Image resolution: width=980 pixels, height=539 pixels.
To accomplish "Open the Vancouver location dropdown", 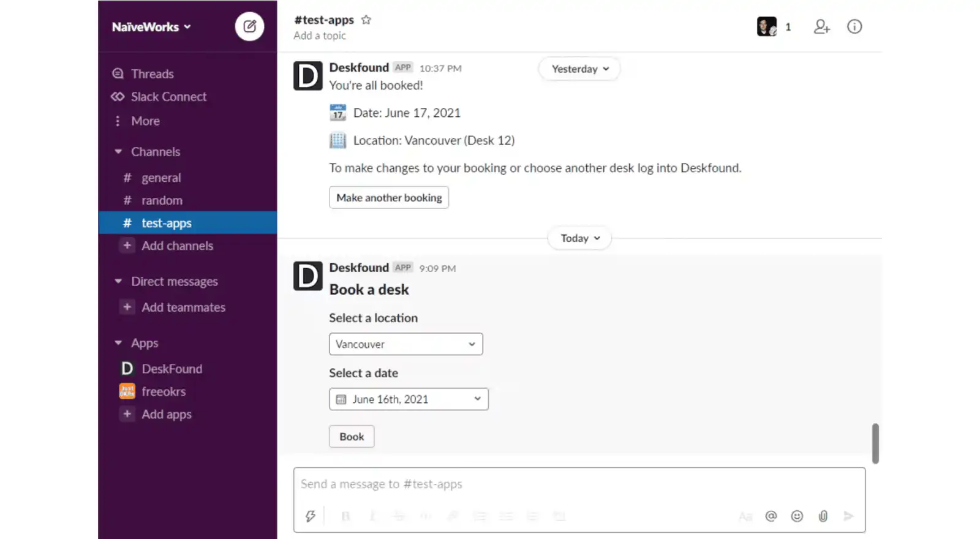I will point(406,344).
